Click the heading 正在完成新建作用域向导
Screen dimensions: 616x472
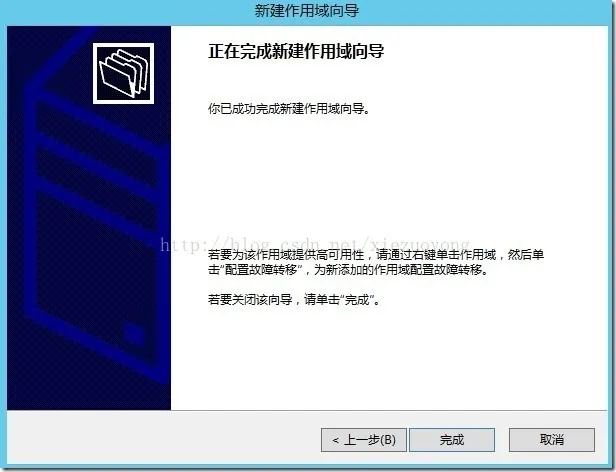tap(296, 51)
